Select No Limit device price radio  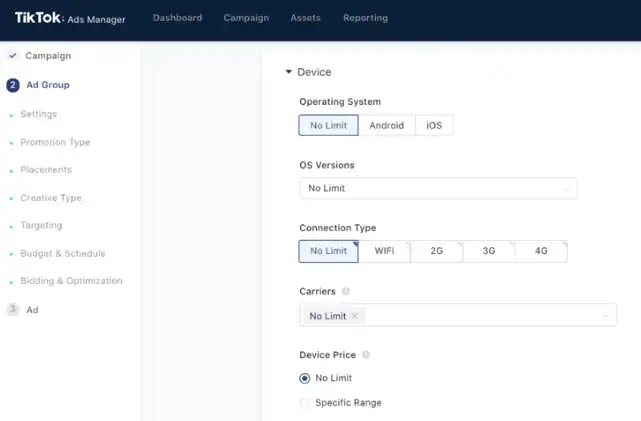(305, 378)
